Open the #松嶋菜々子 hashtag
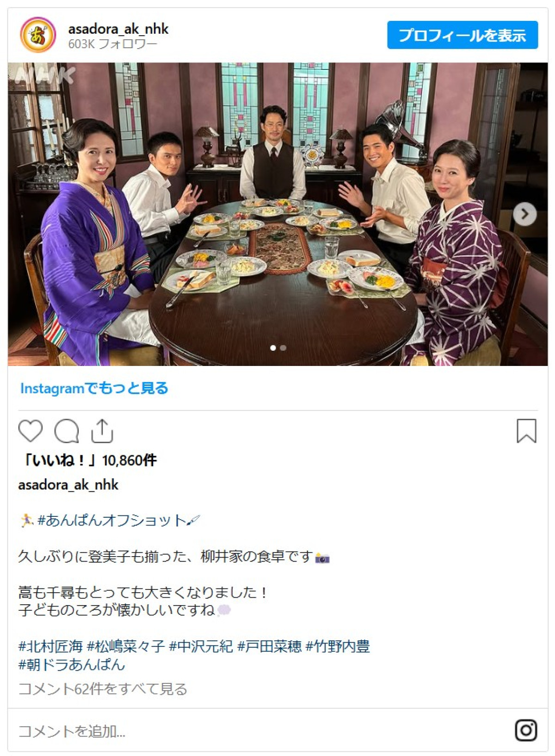Screen dimensions: 555x756 click(x=126, y=646)
